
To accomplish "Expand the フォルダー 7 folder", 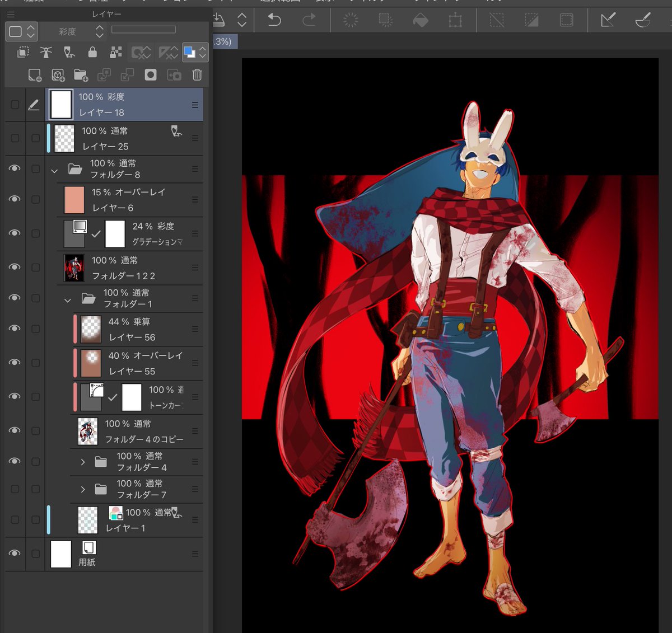I will 83,489.
